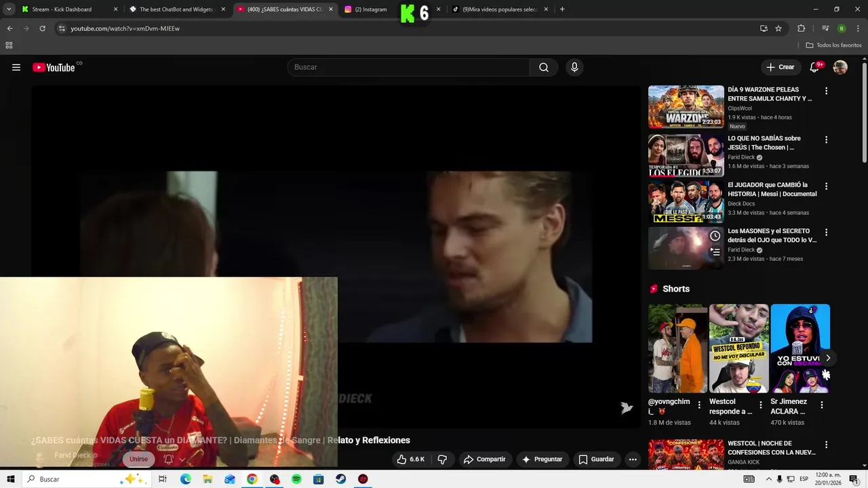Open options for Westcol responde short

pyautogui.click(x=760, y=405)
